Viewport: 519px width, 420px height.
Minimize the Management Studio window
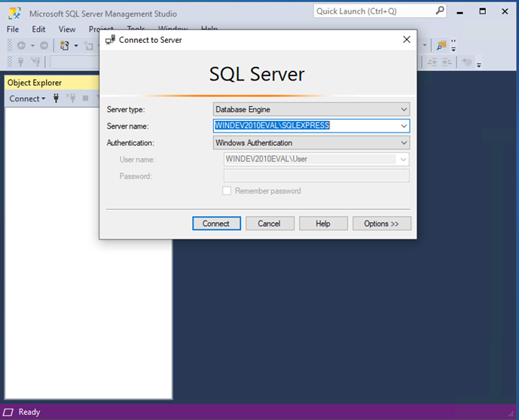[x=459, y=12]
